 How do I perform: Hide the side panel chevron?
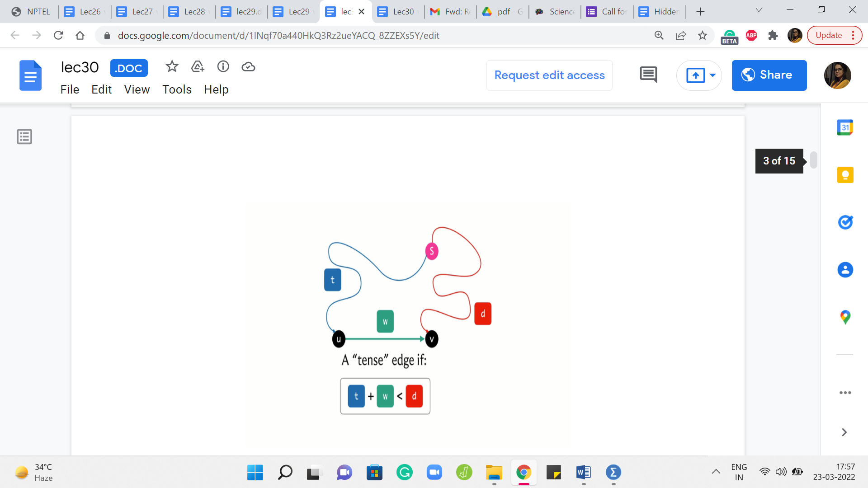[844, 432]
